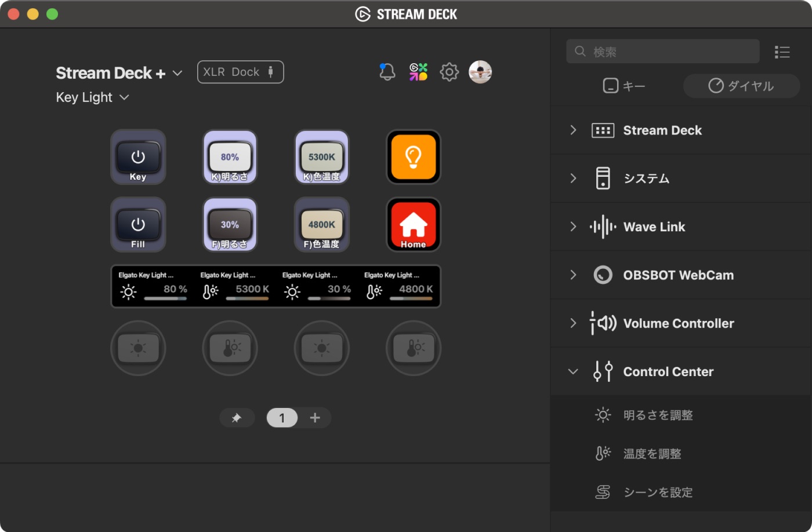Click the Wave Link waveform icon
Image resolution: width=812 pixels, height=532 pixels.
pos(603,227)
